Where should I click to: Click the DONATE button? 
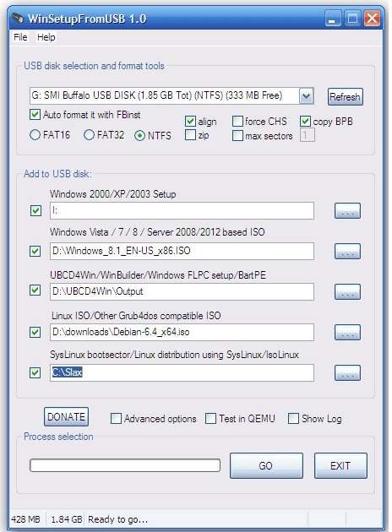66,416
